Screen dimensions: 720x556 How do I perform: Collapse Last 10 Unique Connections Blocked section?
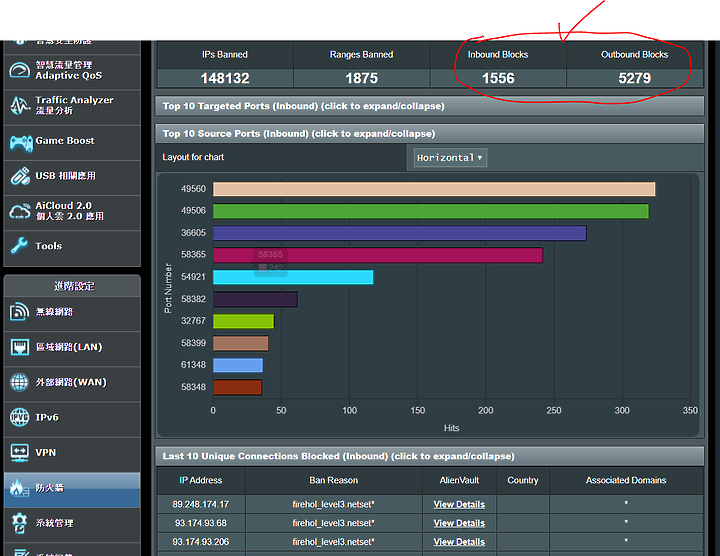(430, 456)
